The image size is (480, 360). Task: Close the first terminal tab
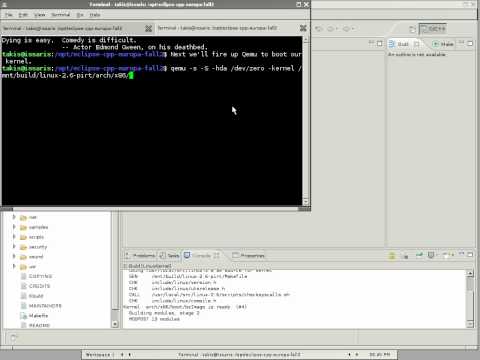(x=149, y=28)
